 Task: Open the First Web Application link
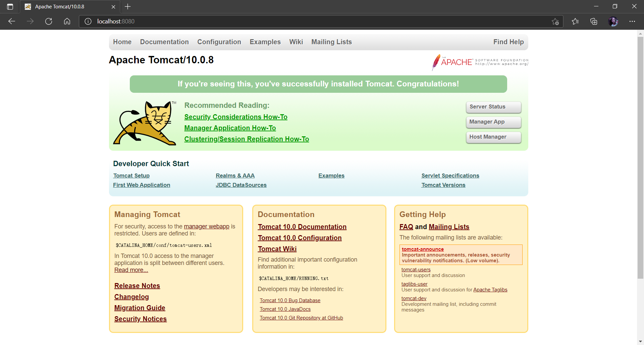(142, 185)
